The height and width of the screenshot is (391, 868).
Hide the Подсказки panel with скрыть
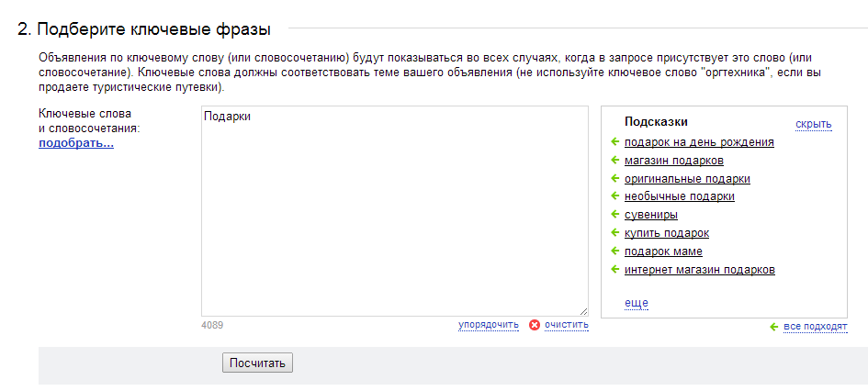pos(813,125)
